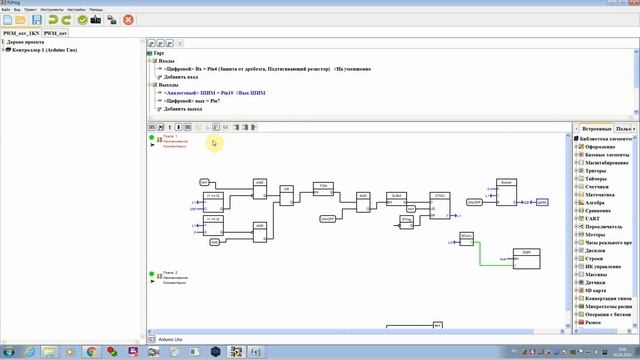640x360 pixels.
Task: Click the third tag toolbar icon
Action: coord(170,43)
